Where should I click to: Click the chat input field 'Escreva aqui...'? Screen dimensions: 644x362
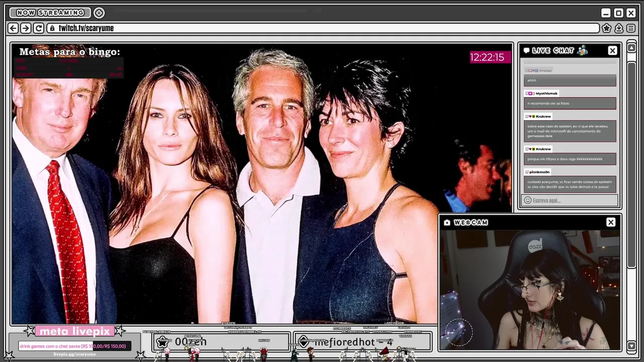(x=570, y=200)
